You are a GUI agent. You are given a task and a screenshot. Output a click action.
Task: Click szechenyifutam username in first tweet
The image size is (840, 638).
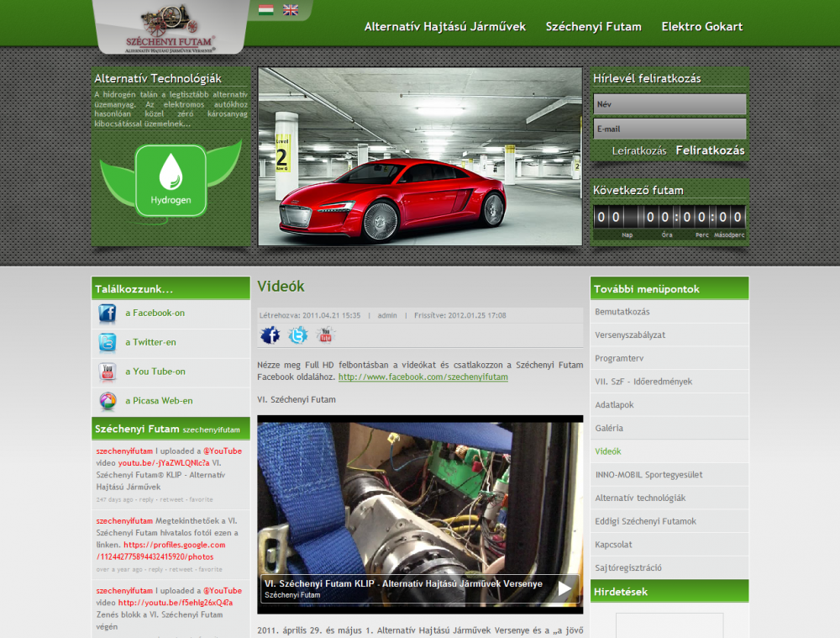click(124, 451)
